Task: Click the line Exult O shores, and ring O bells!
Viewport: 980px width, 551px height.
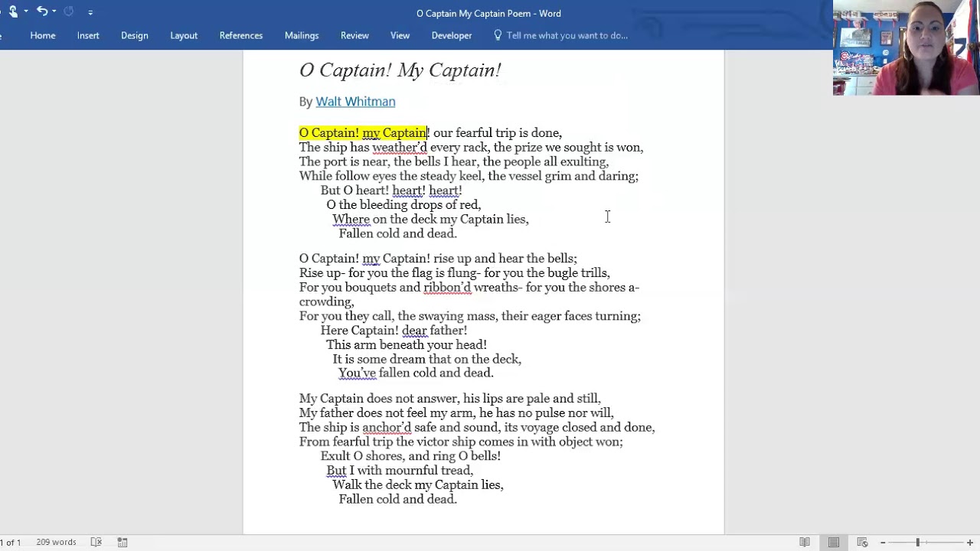Action: (410, 456)
